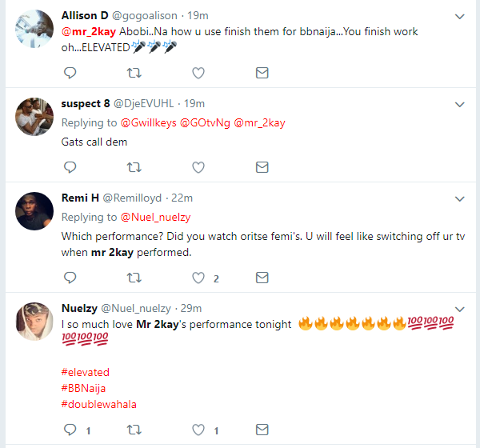The image size is (480, 448).
Task: Expand the menu on suspect 8's tweet
Action: [460, 104]
